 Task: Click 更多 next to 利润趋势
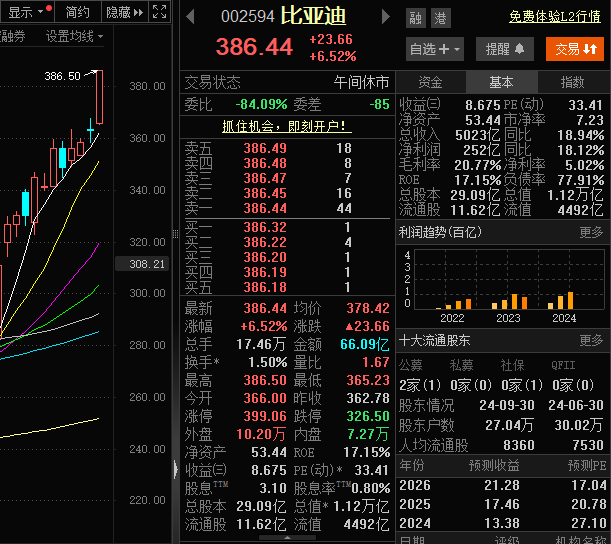(591, 232)
